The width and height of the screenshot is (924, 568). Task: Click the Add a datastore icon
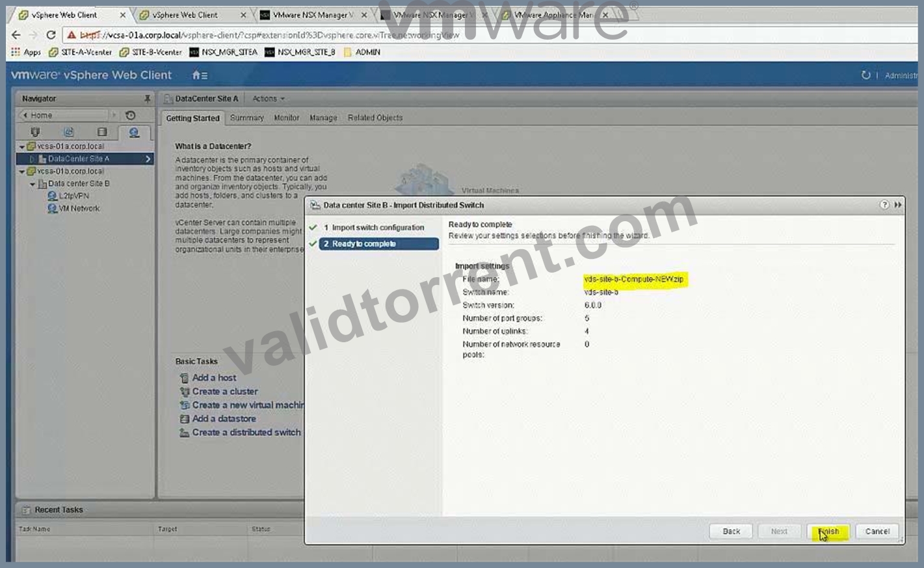(185, 419)
